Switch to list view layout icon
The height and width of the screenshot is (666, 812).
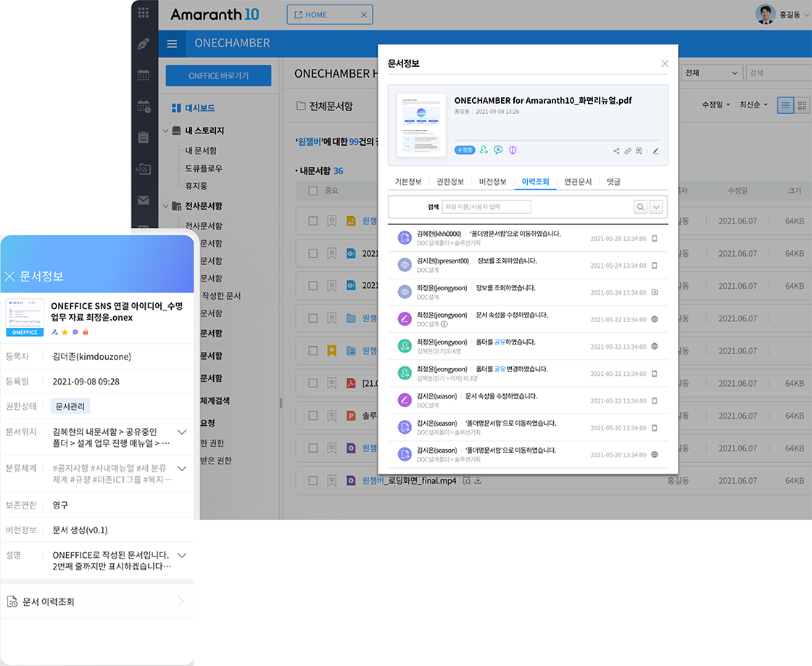coord(786,105)
